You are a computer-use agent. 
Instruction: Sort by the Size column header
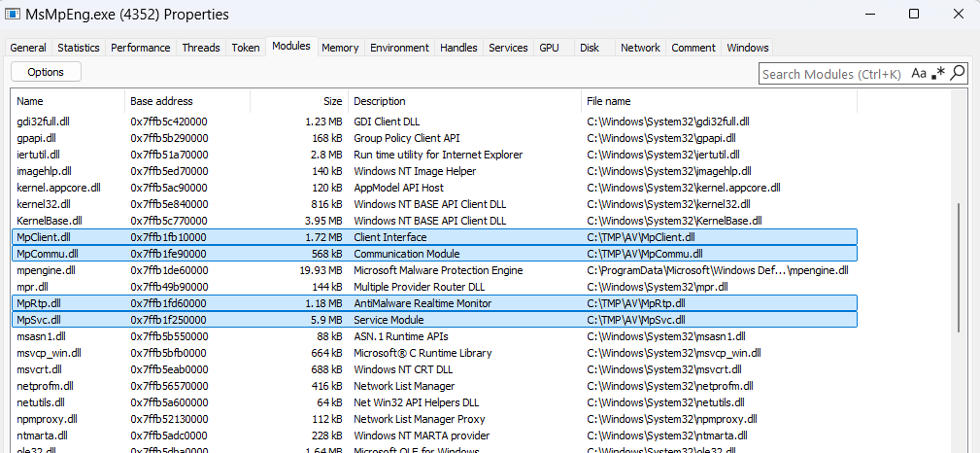299,101
